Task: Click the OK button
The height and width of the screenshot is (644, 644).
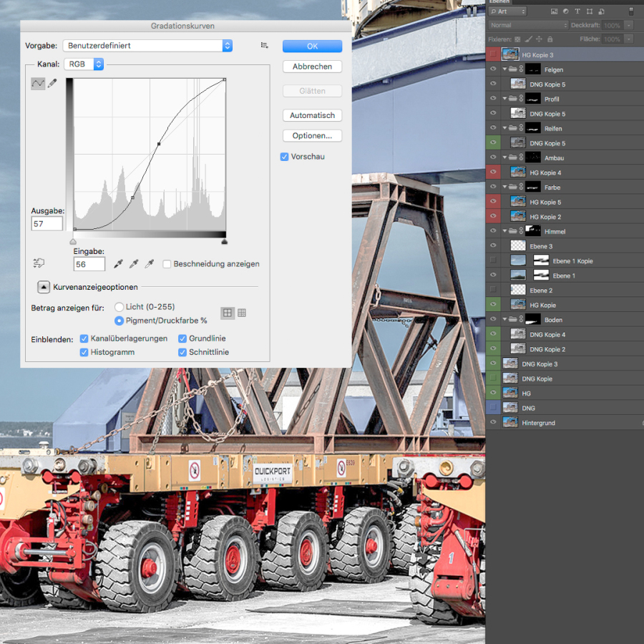Action: tap(312, 46)
